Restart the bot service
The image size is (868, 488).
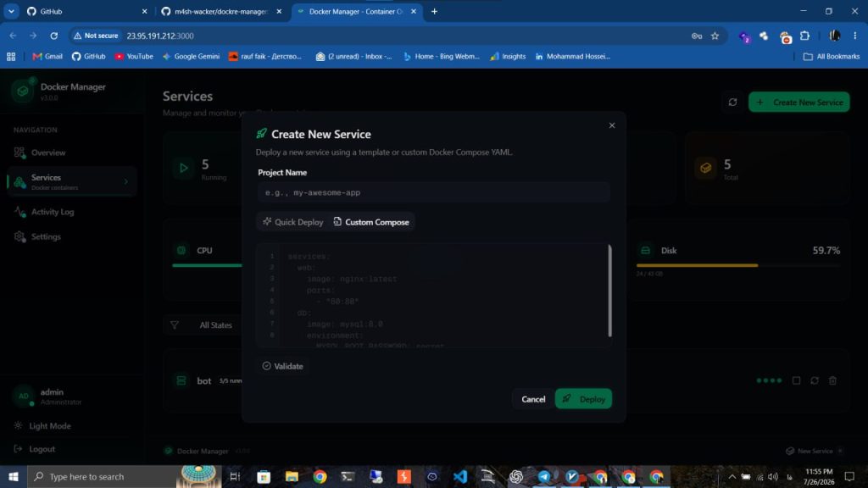(815, 380)
